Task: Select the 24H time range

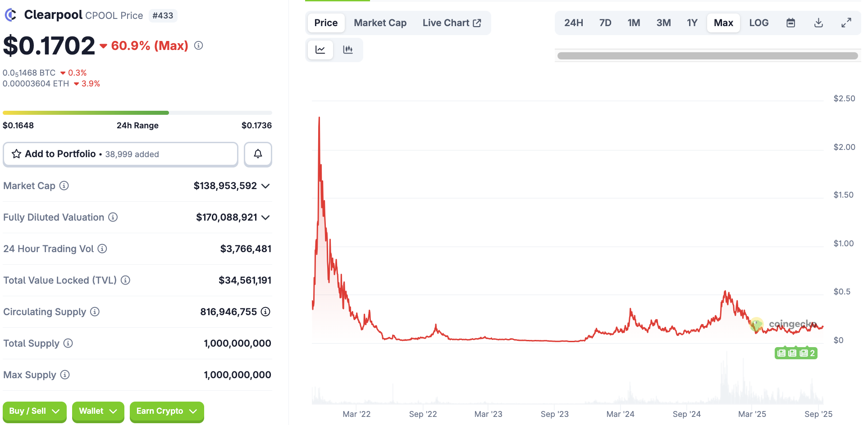Action: click(x=573, y=23)
